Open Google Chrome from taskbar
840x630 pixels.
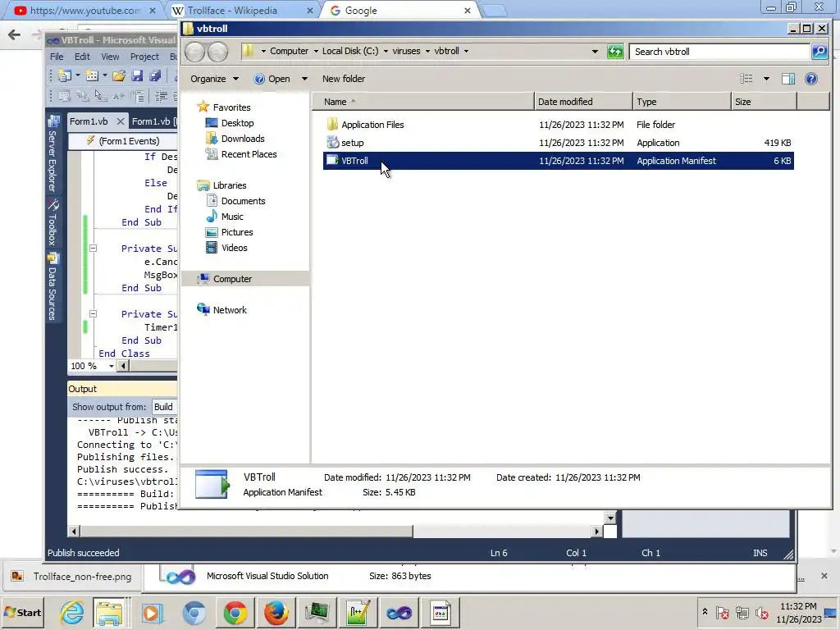tap(235, 612)
